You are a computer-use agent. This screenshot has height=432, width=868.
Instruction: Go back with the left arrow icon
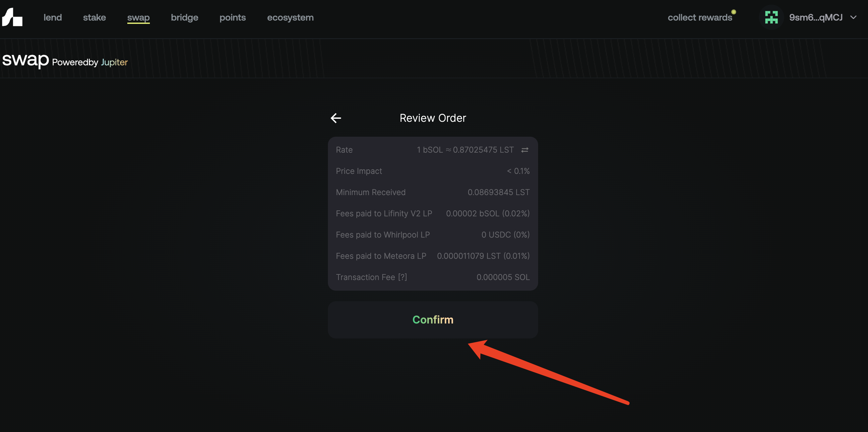point(336,118)
